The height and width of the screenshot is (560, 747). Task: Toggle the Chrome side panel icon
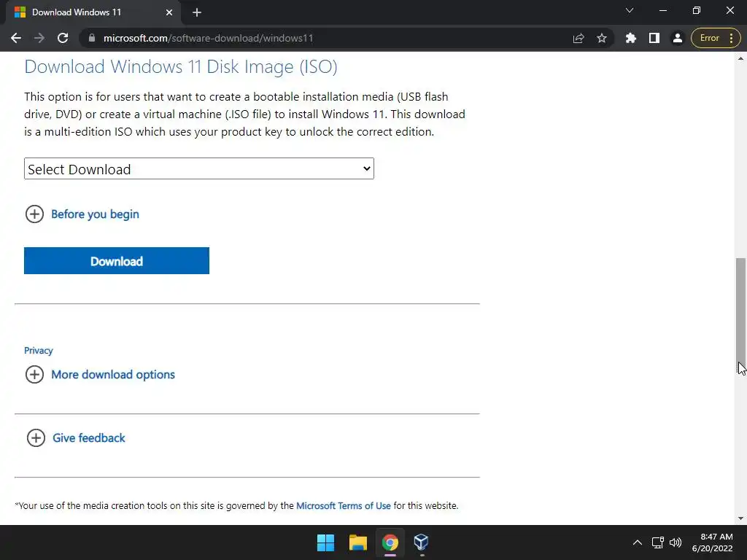tap(654, 38)
